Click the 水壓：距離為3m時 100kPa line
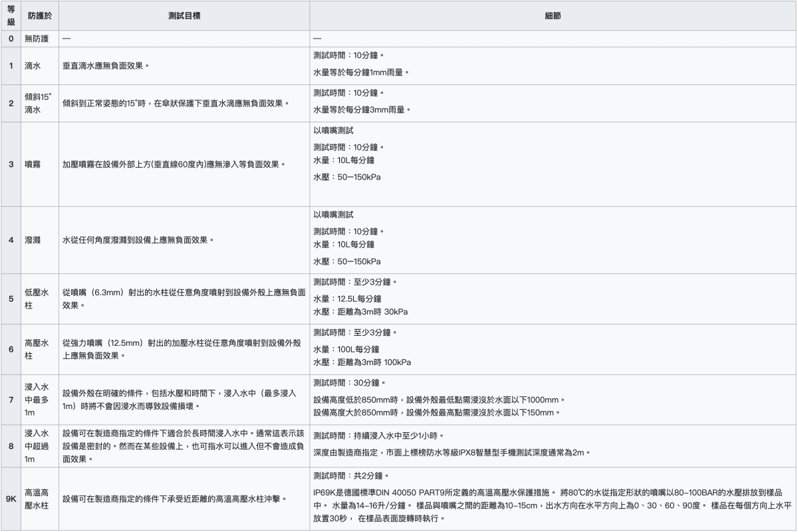The width and height of the screenshot is (798, 532). [x=362, y=362]
